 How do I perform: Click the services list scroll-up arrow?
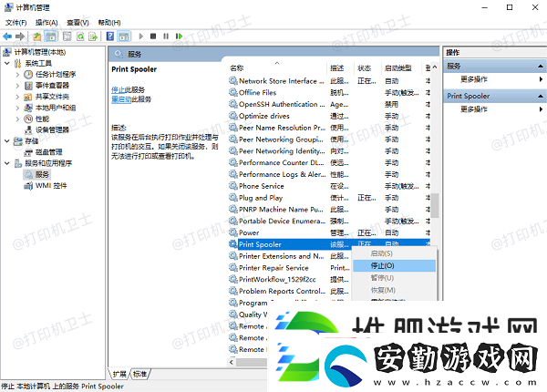click(435, 67)
